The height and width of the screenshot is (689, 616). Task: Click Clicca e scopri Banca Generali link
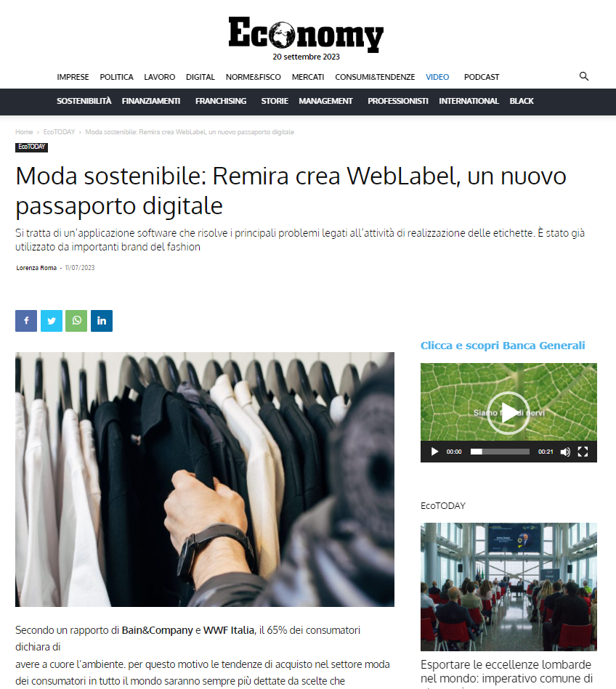[x=503, y=346]
